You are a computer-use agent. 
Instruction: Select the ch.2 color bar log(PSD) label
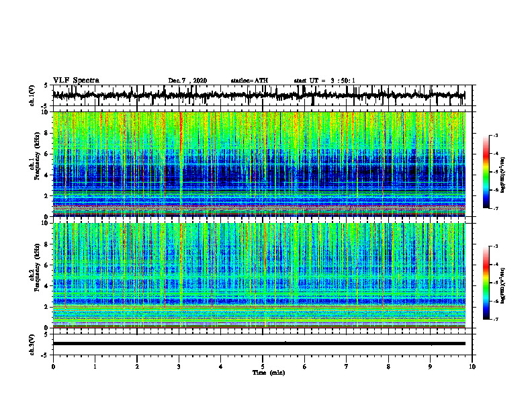click(x=503, y=285)
